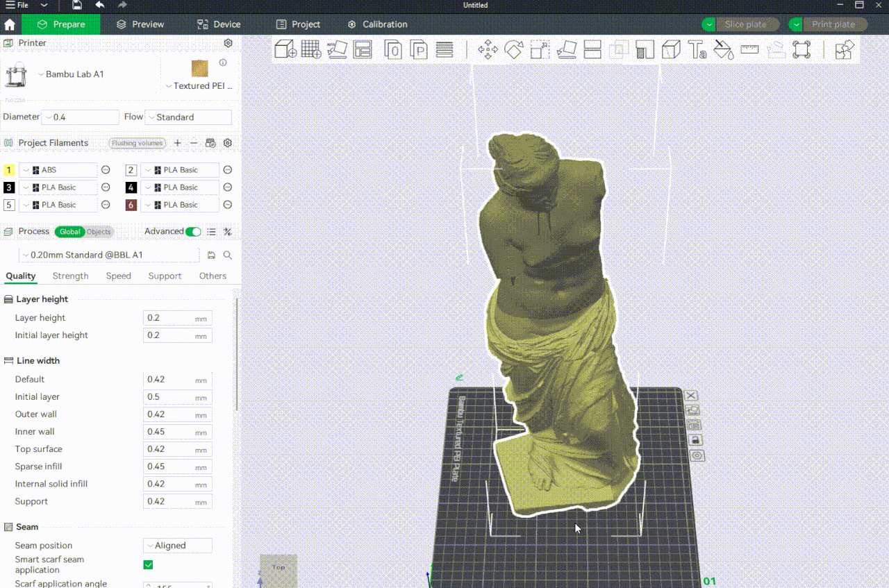
Task: Open the filament 1 ABS dropdown
Action: tap(58, 170)
